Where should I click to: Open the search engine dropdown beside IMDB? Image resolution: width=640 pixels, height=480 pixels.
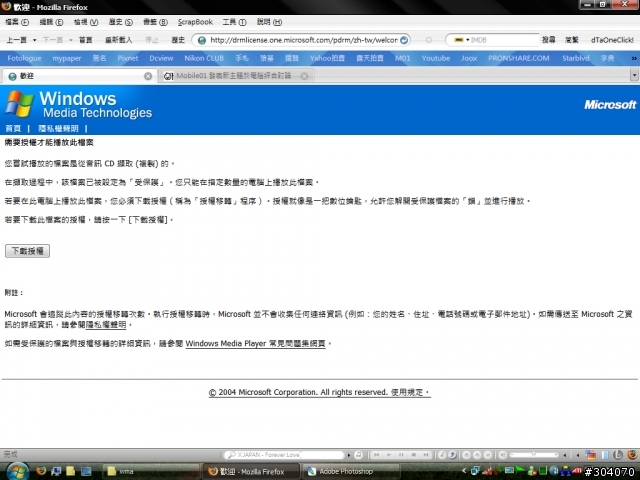[461, 40]
